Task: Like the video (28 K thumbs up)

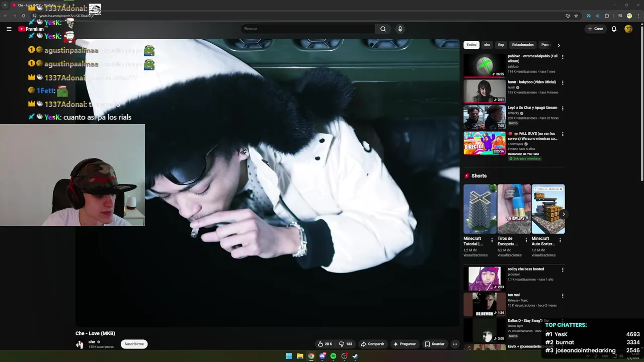Action: tap(325, 344)
